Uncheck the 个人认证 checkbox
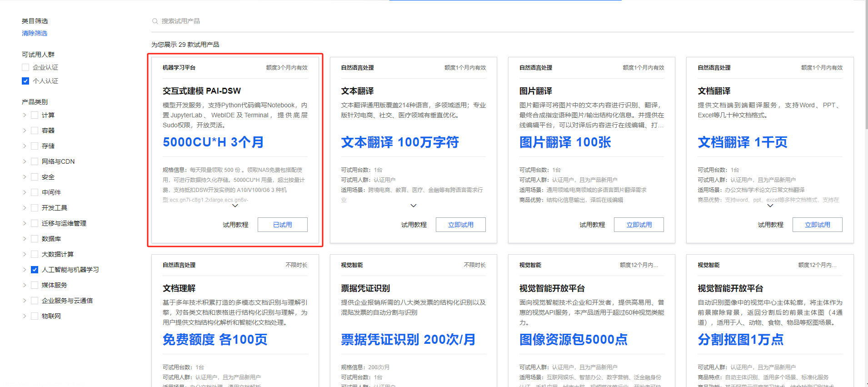868x387 pixels. 25,81
